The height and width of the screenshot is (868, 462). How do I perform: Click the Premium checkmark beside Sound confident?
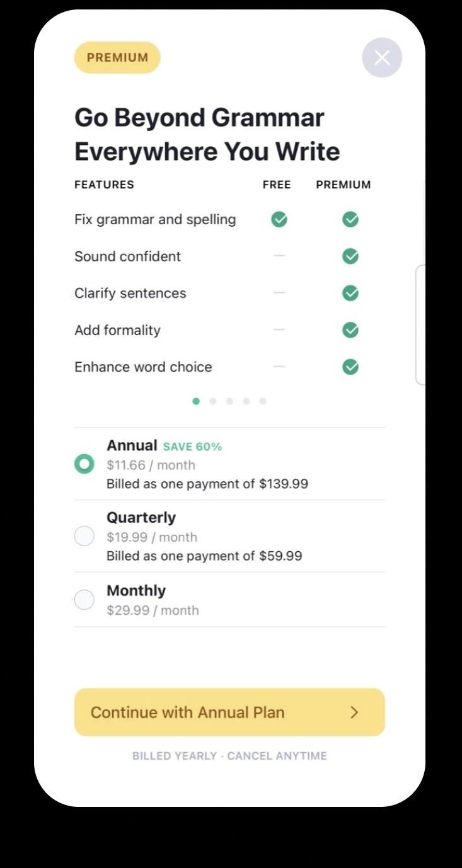click(x=350, y=256)
